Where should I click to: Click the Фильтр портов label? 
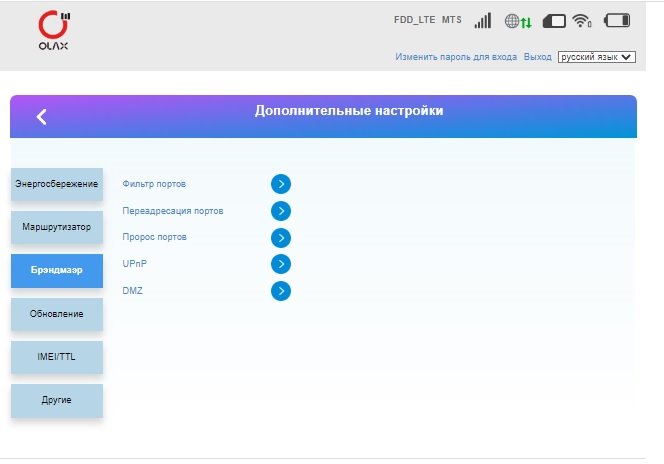tap(154, 184)
